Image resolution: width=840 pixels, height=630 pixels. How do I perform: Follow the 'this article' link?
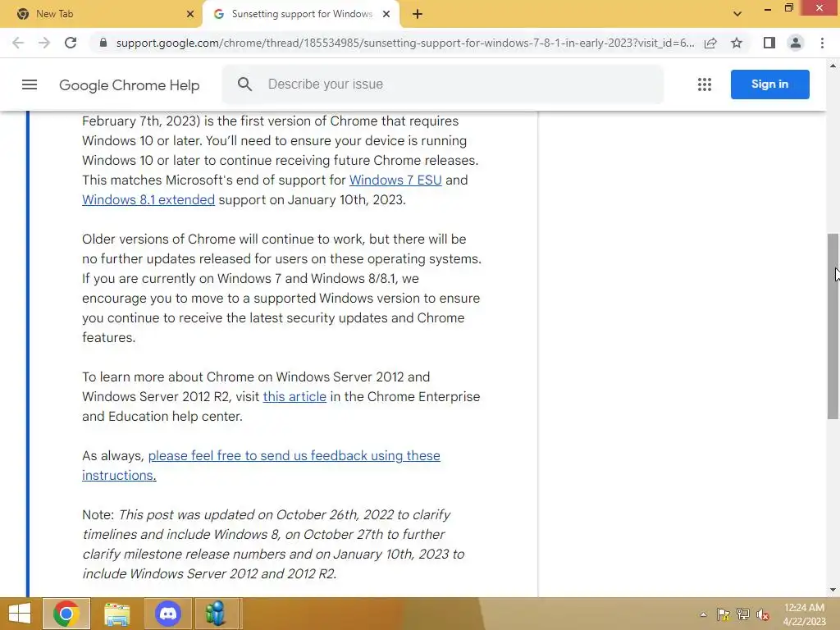(x=294, y=396)
